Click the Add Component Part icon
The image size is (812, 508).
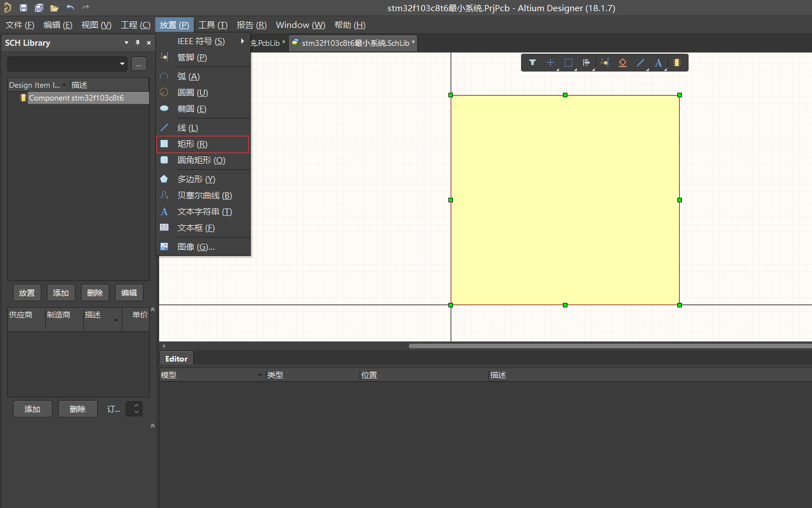click(676, 63)
